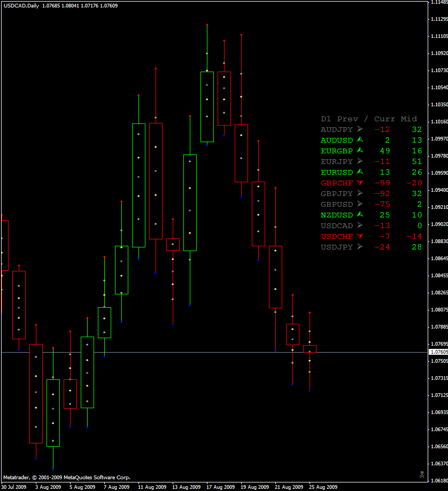Click the small red candle body above 25 Aug 2009
This screenshot has width=448, height=491.
tap(310, 349)
